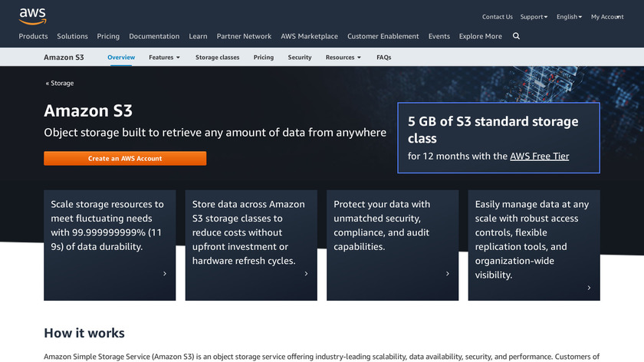Switch to the Security tab
The height and width of the screenshot is (362, 644).
click(300, 57)
